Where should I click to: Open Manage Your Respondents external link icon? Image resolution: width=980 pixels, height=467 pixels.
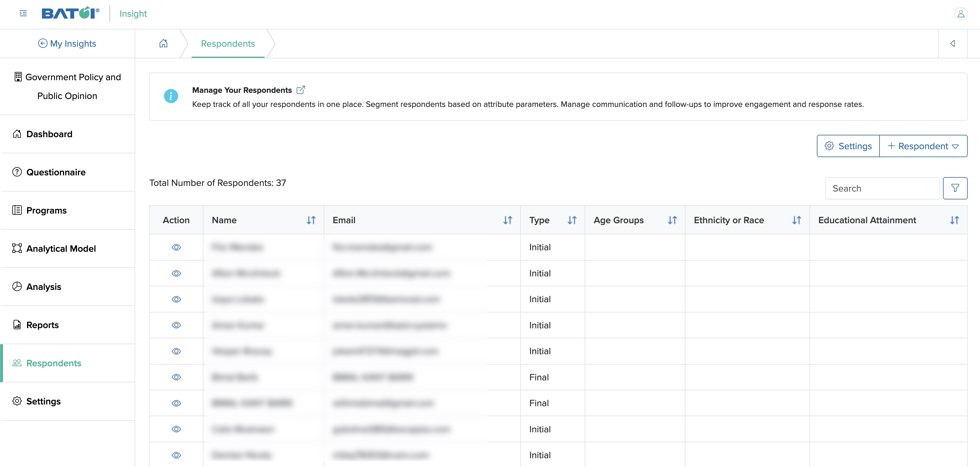[x=300, y=90]
